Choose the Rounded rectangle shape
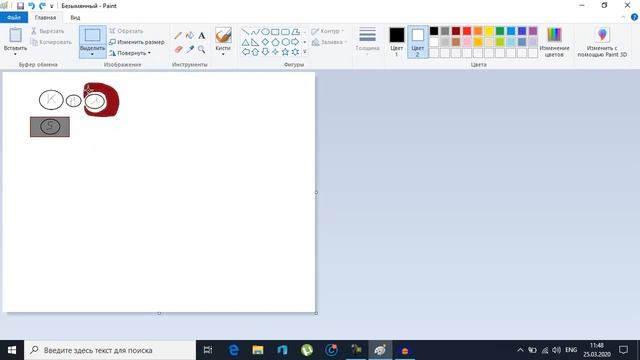Screen dimensions: 640x360 point(285,31)
